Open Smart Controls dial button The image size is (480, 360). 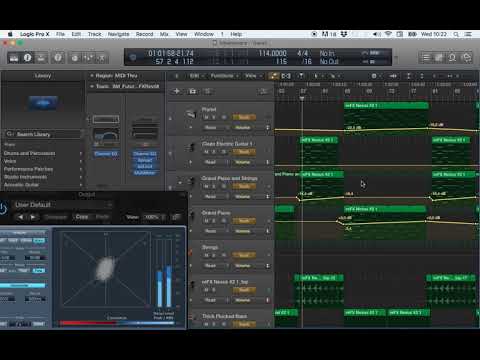pyautogui.click(x=75, y=58)
